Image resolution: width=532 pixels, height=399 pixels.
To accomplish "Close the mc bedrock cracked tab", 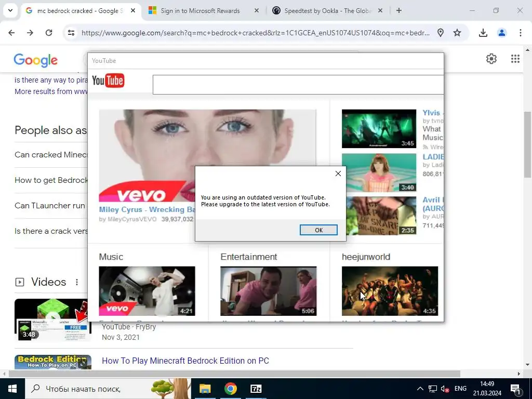I will [133, 11].
